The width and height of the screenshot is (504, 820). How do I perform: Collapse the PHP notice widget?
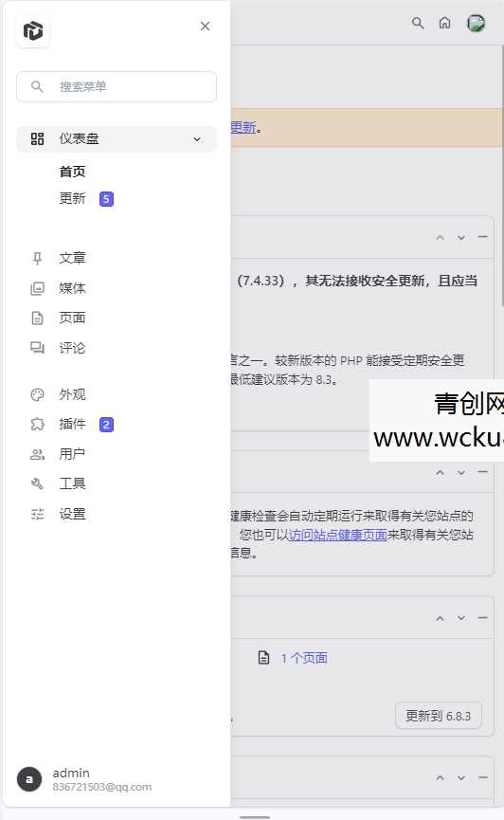[x=482, y=237]
